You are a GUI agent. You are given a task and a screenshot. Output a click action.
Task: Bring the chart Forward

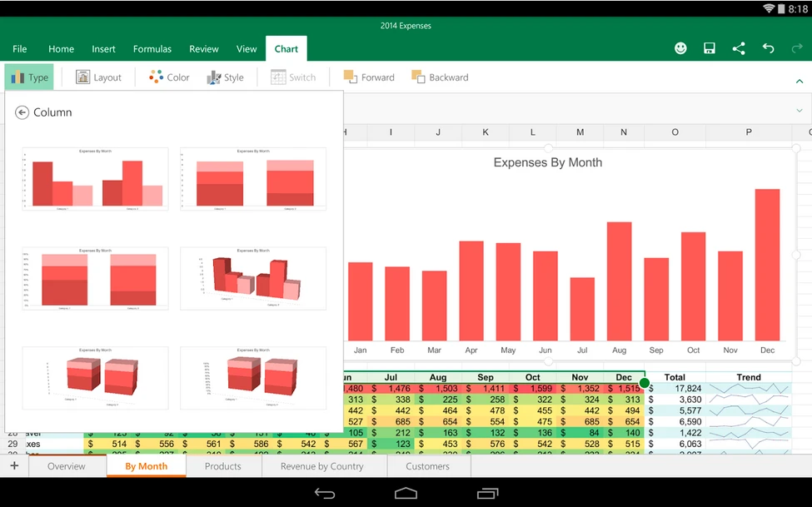tap(369, 77)
